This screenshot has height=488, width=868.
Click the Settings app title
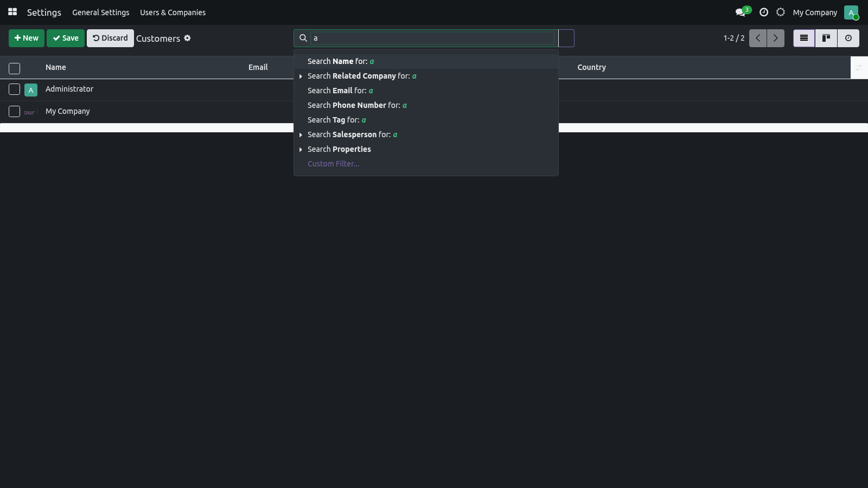(x=44, y=12)
